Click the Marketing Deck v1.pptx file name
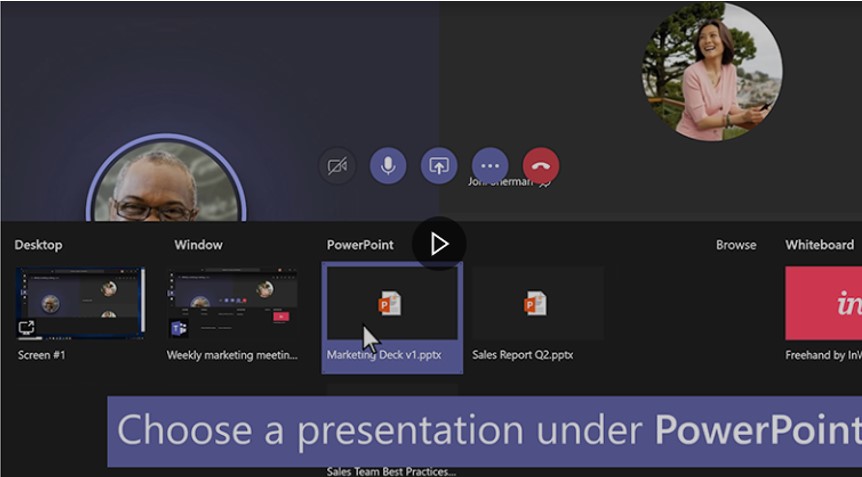Viewport: 862px width, 477px height. pos(384,355)
